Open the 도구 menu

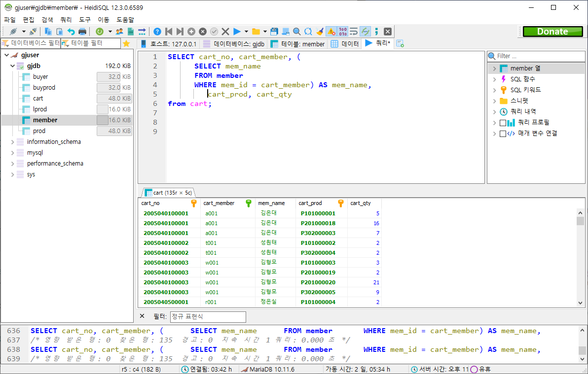pyautogui.click(x=85, y=20)
